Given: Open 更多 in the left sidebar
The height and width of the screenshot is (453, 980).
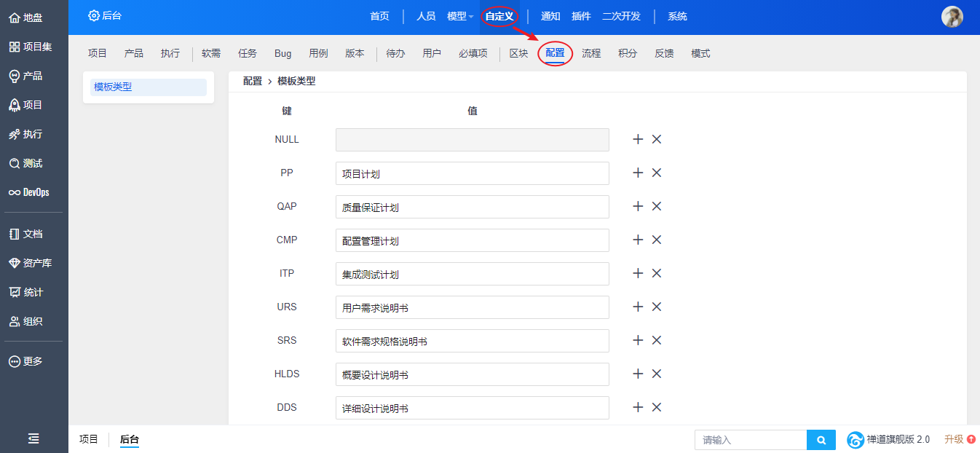Looking at the screenshot, I should pyautogui.click(x=26, y=361).
